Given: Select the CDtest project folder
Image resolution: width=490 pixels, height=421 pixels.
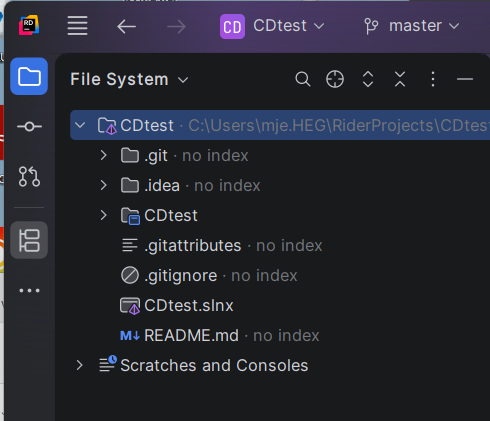Looking at the screenshot, I should click(x=171, y=216).
